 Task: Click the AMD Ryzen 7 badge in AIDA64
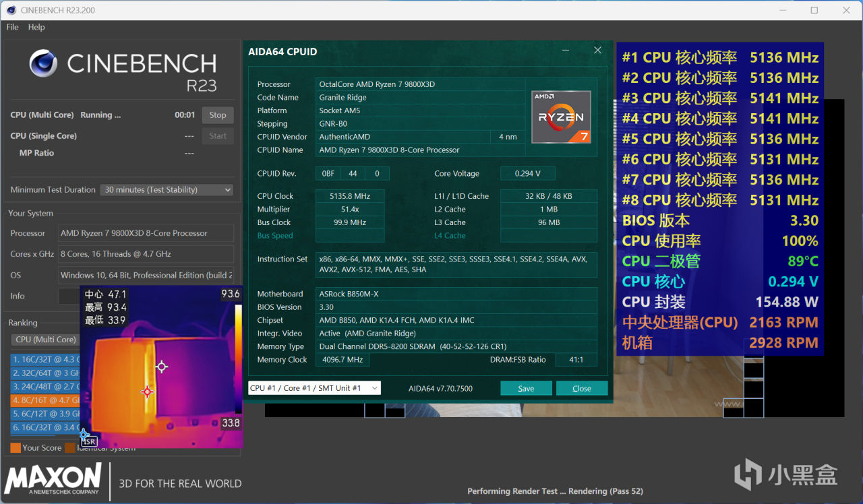pos(561,117)
